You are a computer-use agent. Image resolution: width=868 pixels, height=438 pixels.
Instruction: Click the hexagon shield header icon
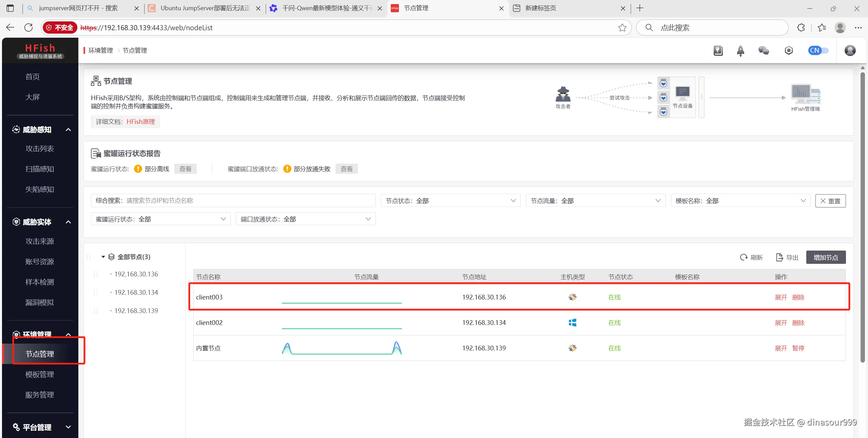tap(789, 51)
